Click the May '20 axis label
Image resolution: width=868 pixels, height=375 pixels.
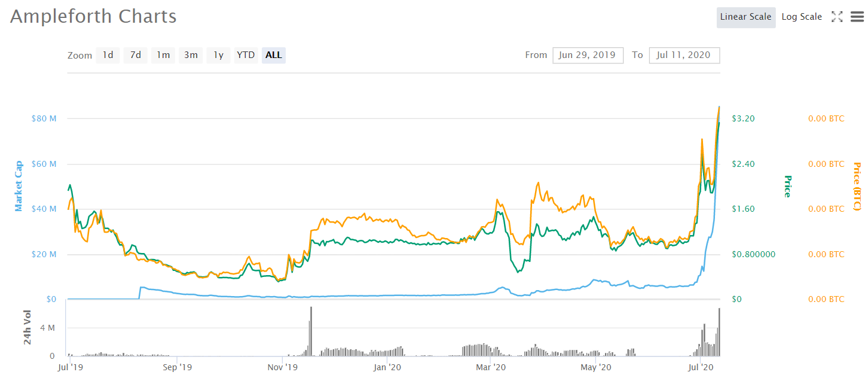point(597,367)
